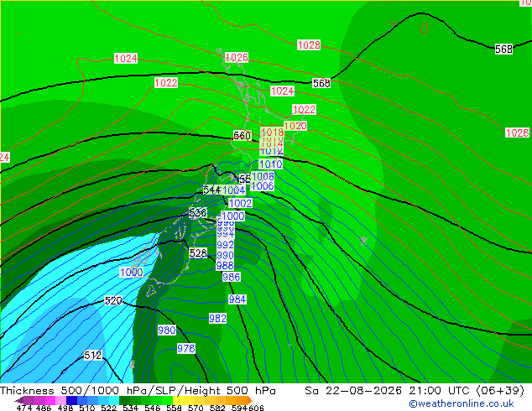Click the legend value 606

coord(256,408)
